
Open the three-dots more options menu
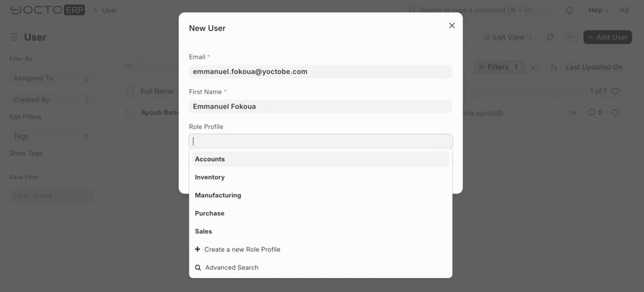[571, 37]
